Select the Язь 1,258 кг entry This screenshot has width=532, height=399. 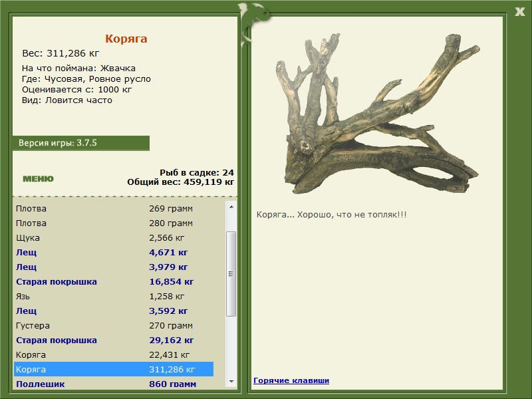point(114,296)
